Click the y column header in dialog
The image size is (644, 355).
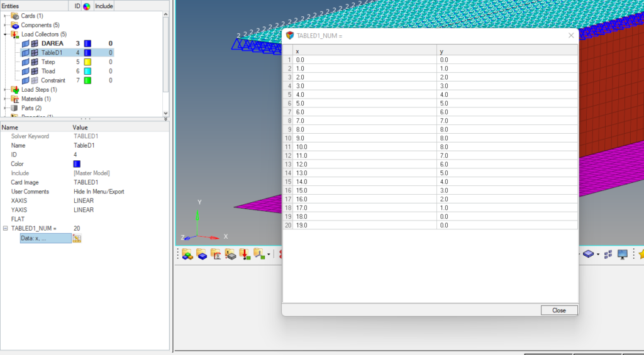(507, 52)
